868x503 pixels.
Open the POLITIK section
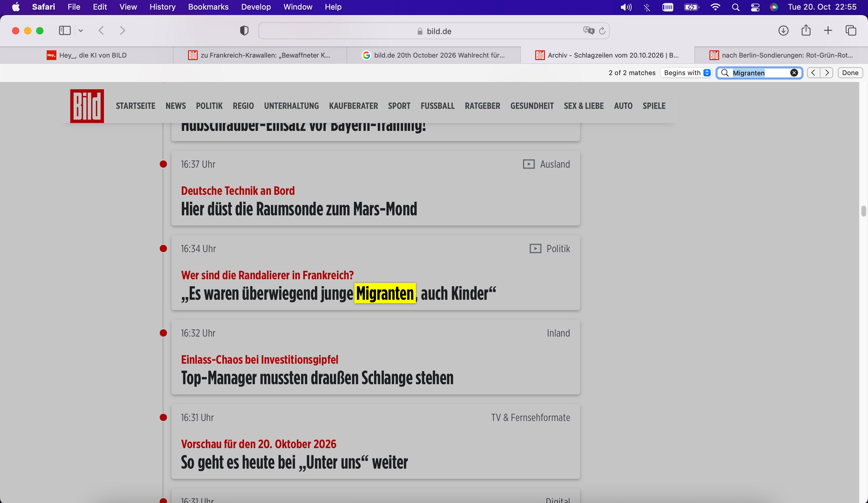pos(209,106)
